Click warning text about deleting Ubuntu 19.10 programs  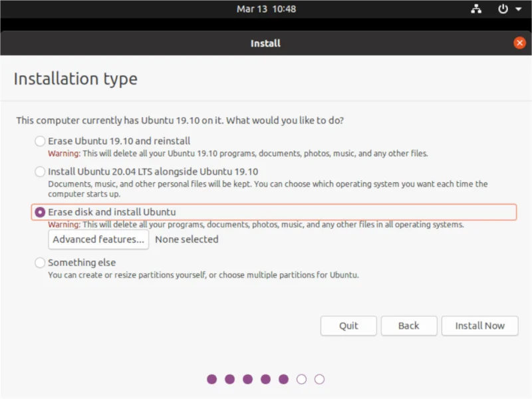coord(238,154)
